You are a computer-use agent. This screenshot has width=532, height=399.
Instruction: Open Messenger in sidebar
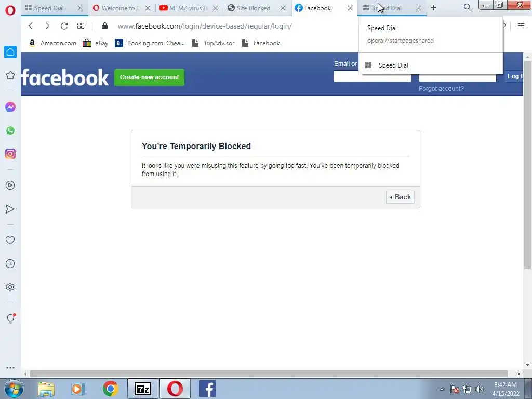coord(10,107)
